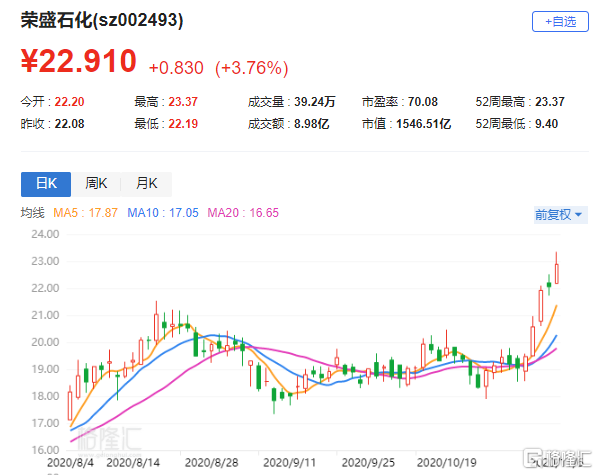Click the 20.00 y-axis label
Viewport: 598px width, 475px height.
click(45, 342)
